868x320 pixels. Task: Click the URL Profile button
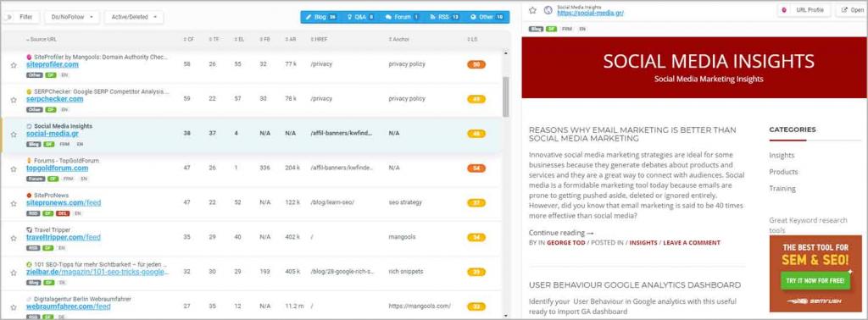[804, 10]
